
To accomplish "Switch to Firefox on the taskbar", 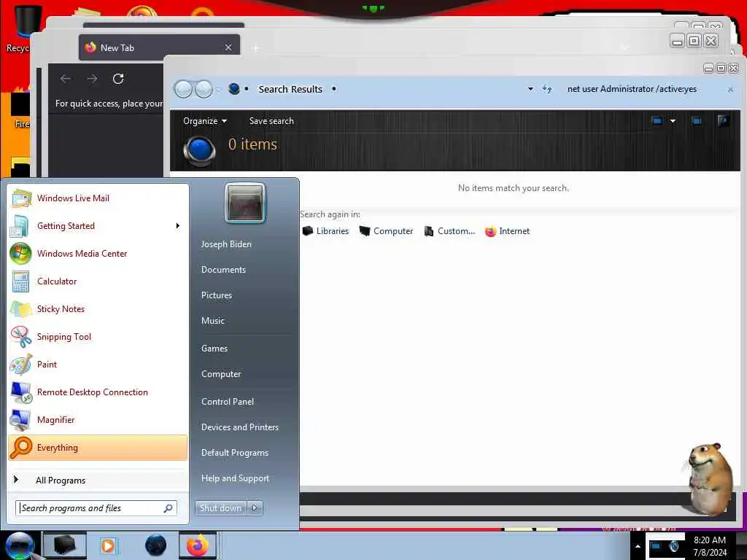I will click(x=198, y=545).
